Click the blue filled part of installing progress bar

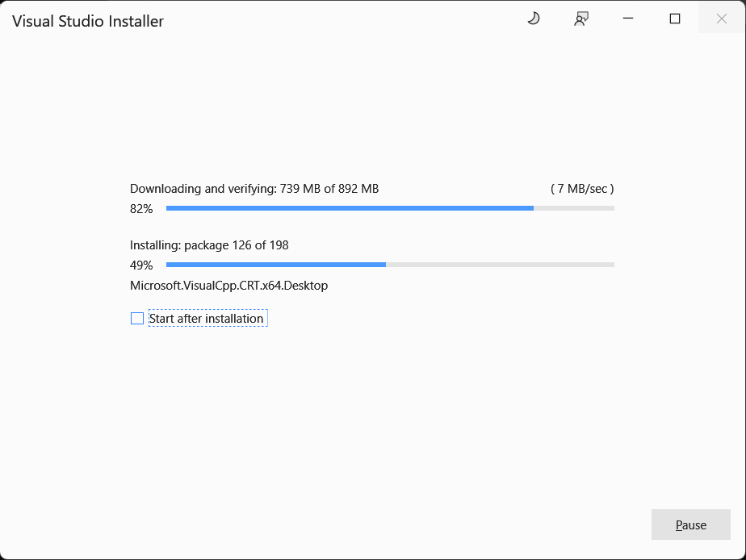(x=275, y=265)
